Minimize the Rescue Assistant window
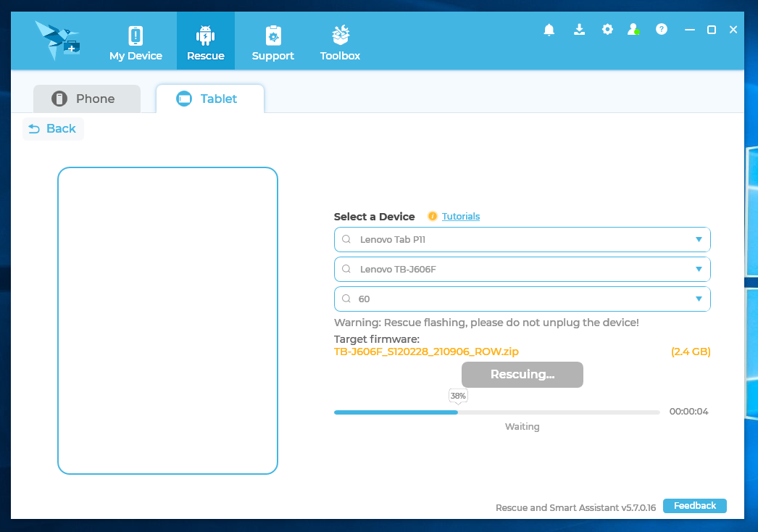The height and width of the screenshot is (532, 758). pyautogui.click(x=690, y=30)
